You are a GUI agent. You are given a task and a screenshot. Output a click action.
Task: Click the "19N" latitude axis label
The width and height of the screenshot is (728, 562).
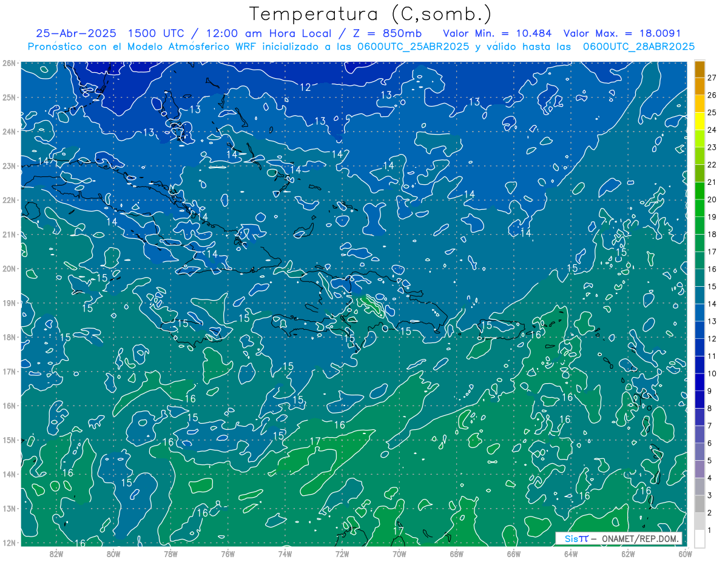(x=9, y=303)
